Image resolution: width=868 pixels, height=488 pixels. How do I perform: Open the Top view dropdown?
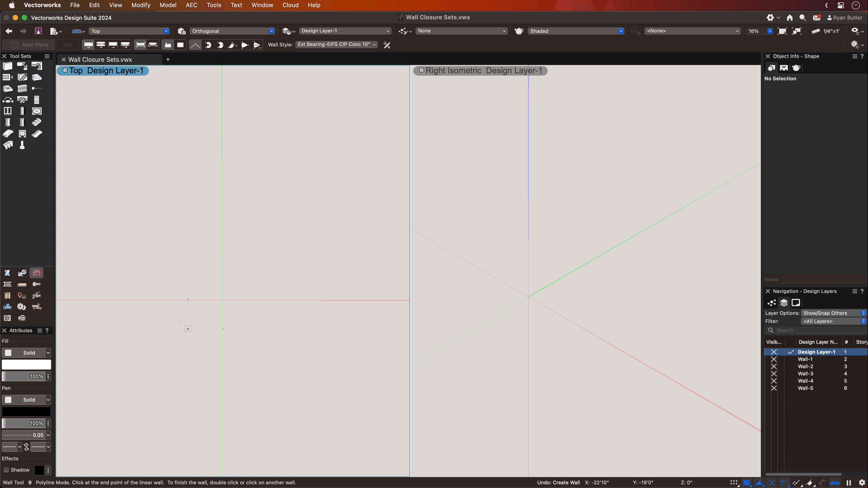click(129, 31)
